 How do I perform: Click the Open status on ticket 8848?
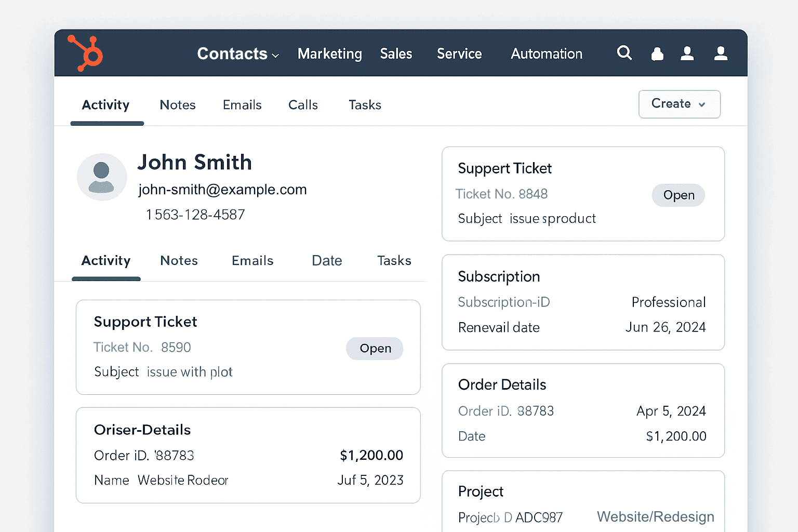[678, 195]
